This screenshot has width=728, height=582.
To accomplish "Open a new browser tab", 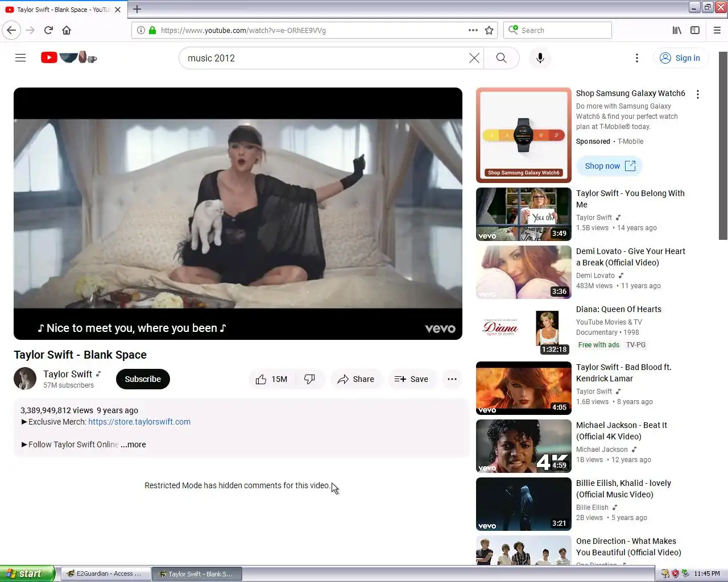I will [137, 9].
